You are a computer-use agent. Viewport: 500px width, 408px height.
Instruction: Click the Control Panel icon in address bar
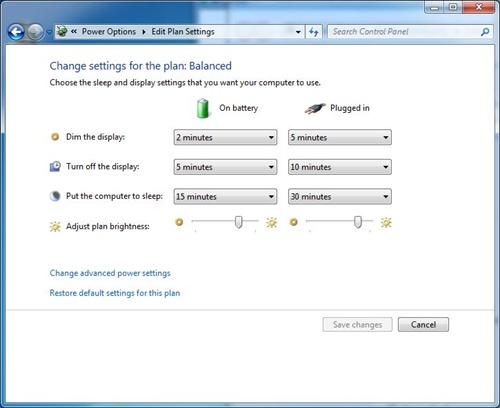coord(62,32)
